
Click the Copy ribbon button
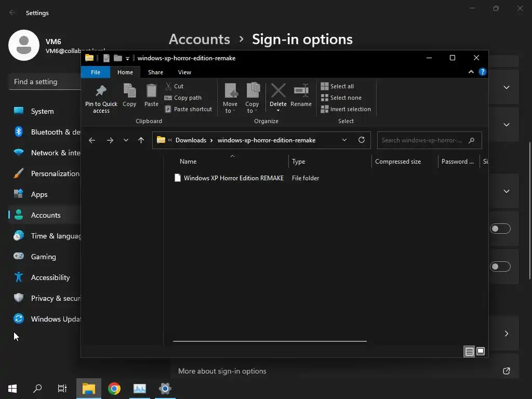(x=129, y=96)
